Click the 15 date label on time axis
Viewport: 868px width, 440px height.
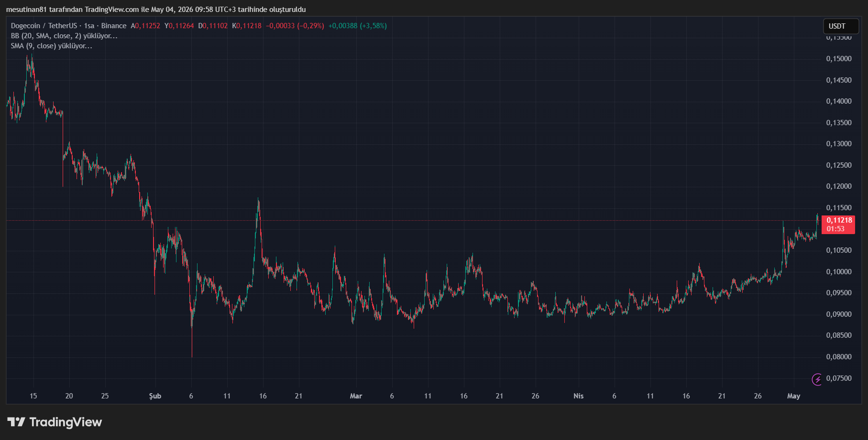click(33, 396)
